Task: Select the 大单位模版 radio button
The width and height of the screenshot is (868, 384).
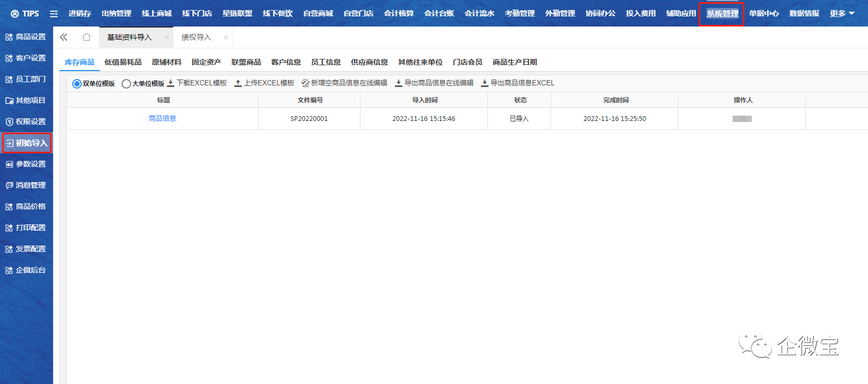Action: (x=126, y=84)
